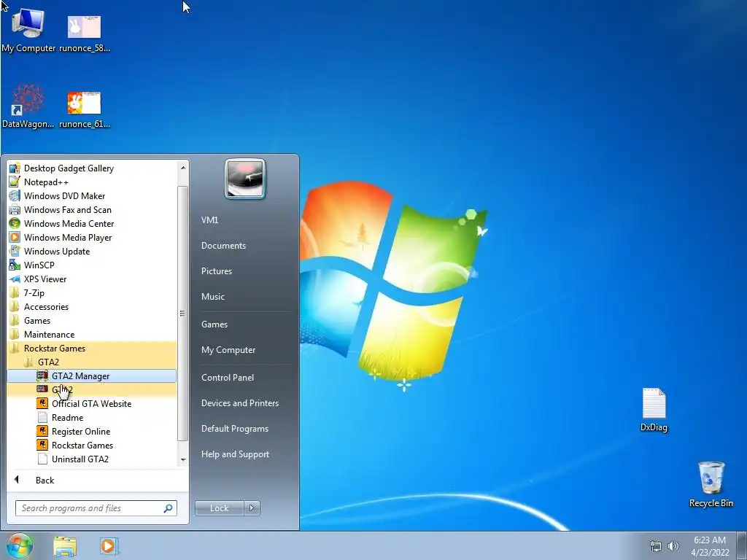Collapse the GTA2 subfolder
Viewport: 747px width, 560px height.
coord(91,362)
